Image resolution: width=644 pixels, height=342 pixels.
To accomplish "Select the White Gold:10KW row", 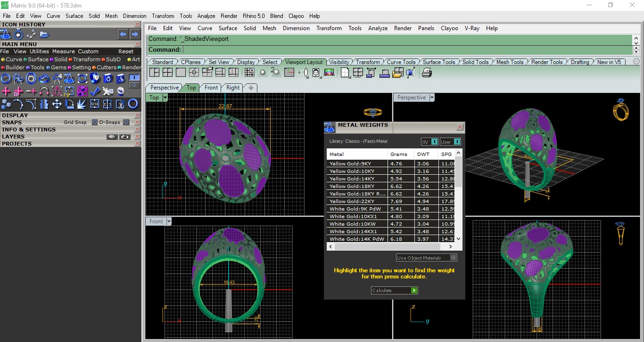I will [x=391, y=224].
